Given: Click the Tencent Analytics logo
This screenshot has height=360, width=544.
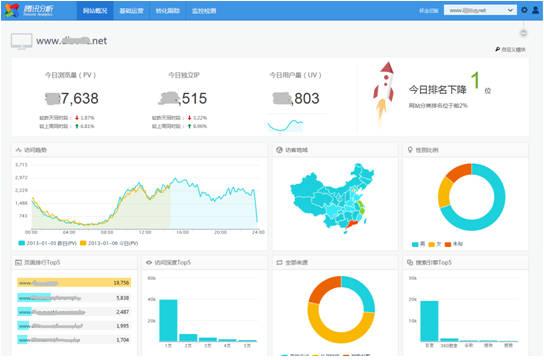Looking at the screenshot, I should 29,10.
